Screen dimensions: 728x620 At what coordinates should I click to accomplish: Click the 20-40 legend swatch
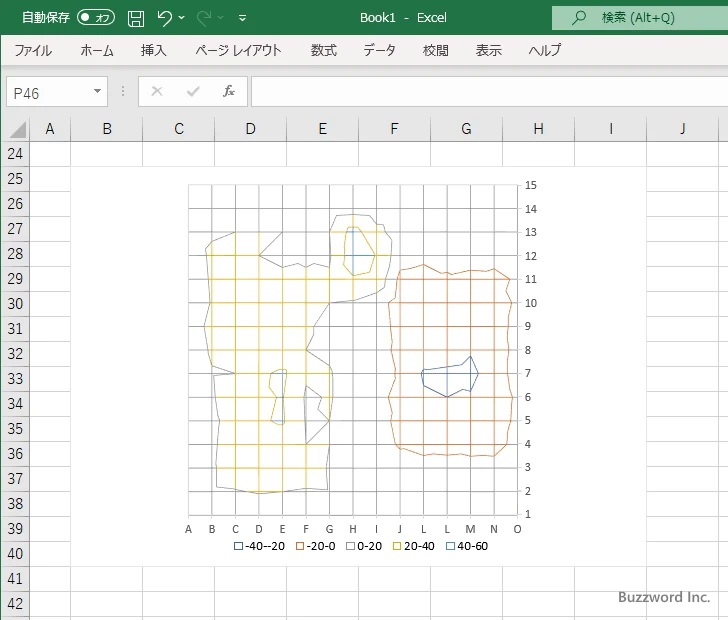pyautogui.click(x=397, y=546)
